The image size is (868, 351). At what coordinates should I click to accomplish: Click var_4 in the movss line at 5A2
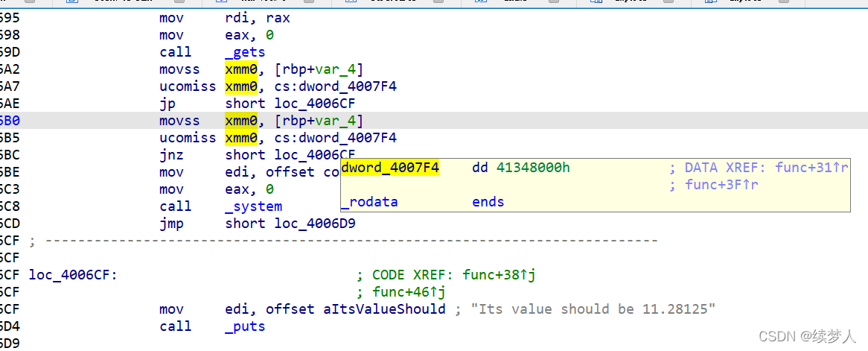336,70
